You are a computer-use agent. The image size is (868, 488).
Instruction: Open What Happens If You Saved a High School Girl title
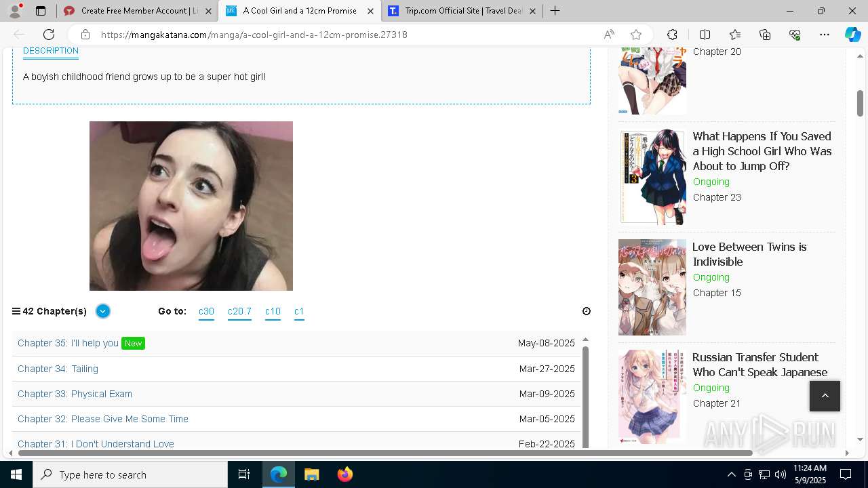coord(762,151)
